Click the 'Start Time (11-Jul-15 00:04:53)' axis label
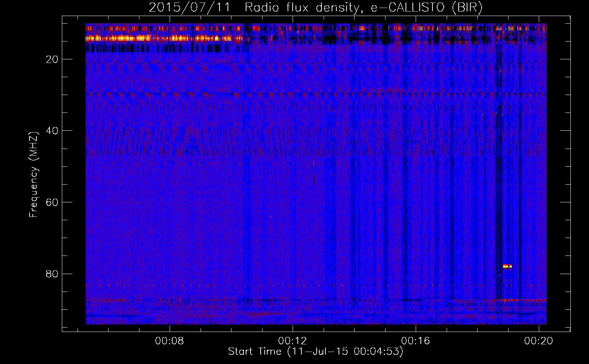This screenshot has height=364, width=589. click(316, 352)
